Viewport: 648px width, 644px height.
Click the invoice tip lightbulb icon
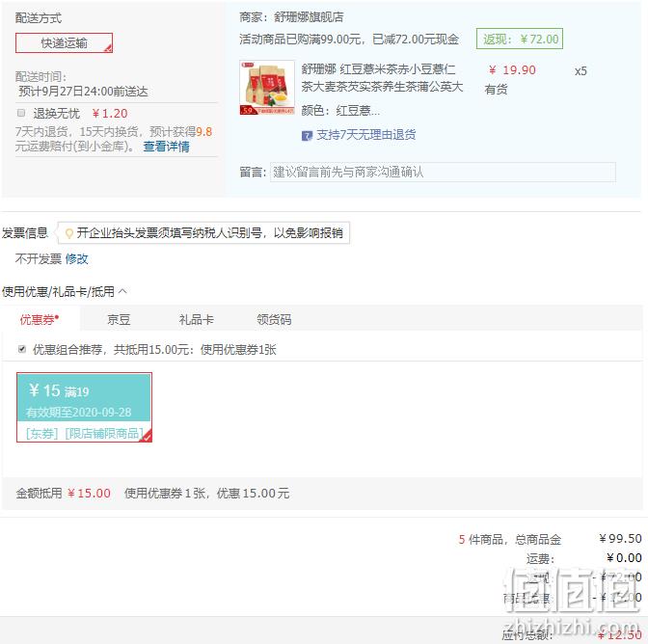[x=69, y=233]
